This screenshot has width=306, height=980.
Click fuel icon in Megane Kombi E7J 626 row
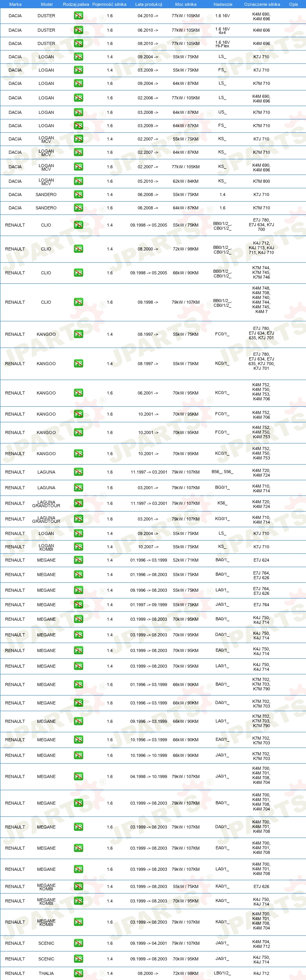[x=78, y=886]
